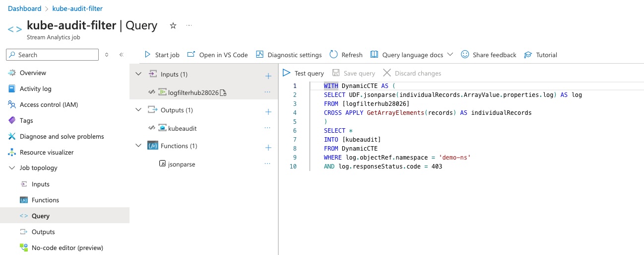The height and width of the screenshot is (255, 644).
Task: Click the file icon beside logfilterhub28026
Action: [x=223, y=92]
